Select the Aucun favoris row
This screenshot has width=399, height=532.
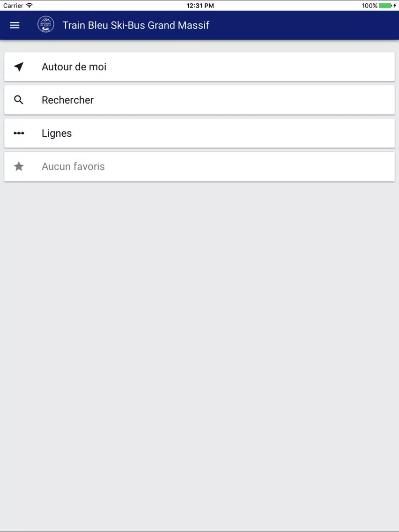[x=199, y=166]
